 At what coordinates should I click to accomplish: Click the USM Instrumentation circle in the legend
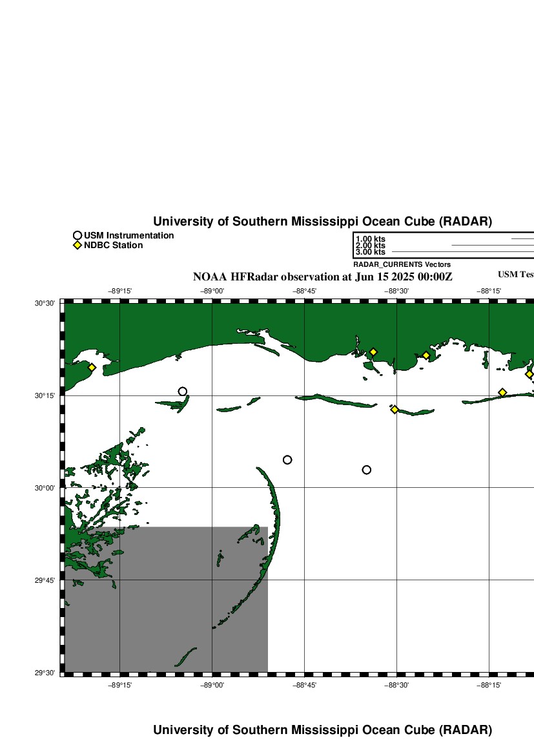pos(77,236)
